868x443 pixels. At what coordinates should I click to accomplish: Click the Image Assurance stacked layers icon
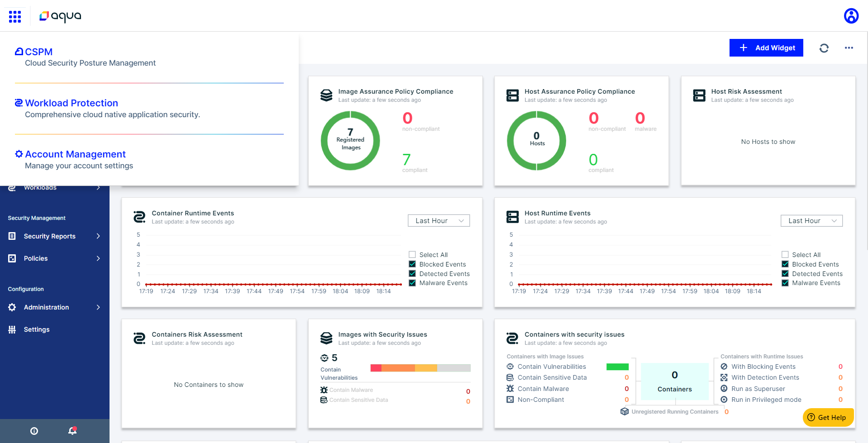pyautogui.click(x=326, y=95)
